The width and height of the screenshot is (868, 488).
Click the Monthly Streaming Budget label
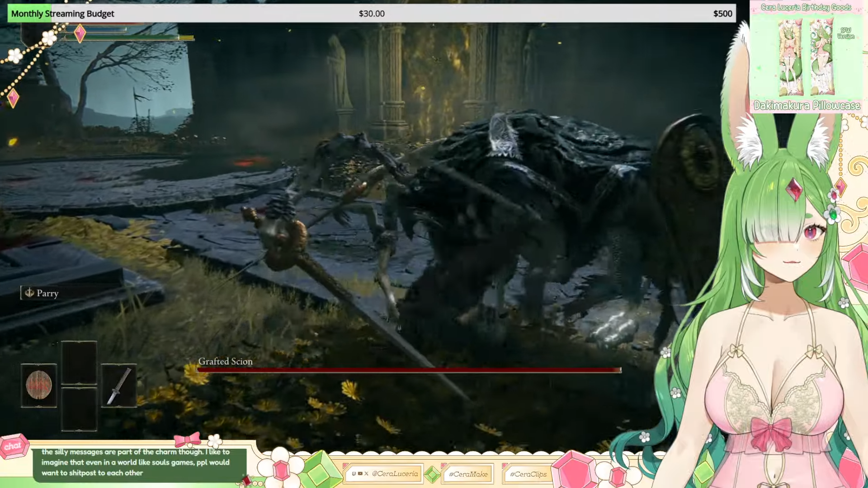62,14
